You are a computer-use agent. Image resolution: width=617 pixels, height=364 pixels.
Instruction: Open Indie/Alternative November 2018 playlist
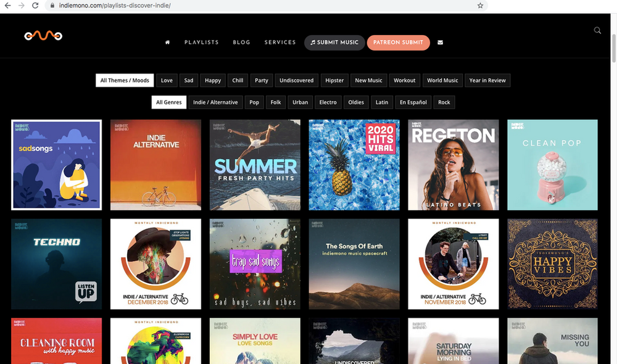[453, 264]
